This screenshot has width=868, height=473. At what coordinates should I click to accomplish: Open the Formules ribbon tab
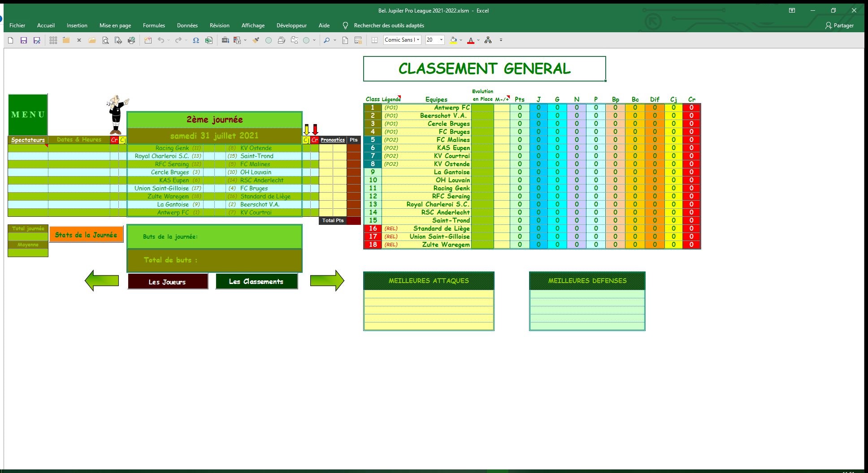[x=154, y=26]
